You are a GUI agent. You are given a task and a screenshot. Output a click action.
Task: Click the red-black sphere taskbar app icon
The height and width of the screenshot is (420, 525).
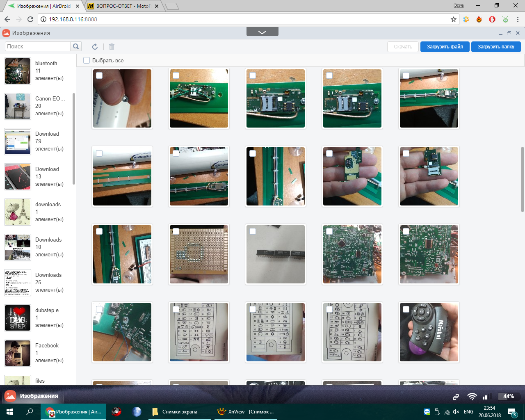116,412
